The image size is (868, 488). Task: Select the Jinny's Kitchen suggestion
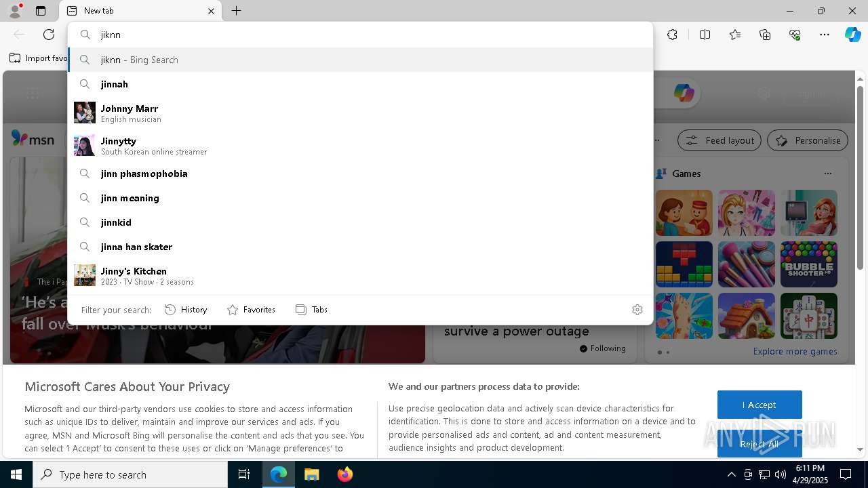point(360,275)
